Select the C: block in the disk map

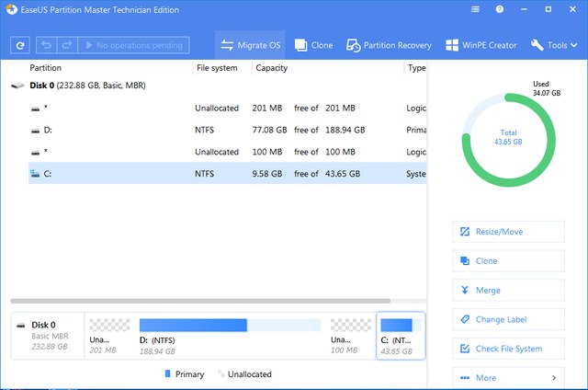click(401, 335)
